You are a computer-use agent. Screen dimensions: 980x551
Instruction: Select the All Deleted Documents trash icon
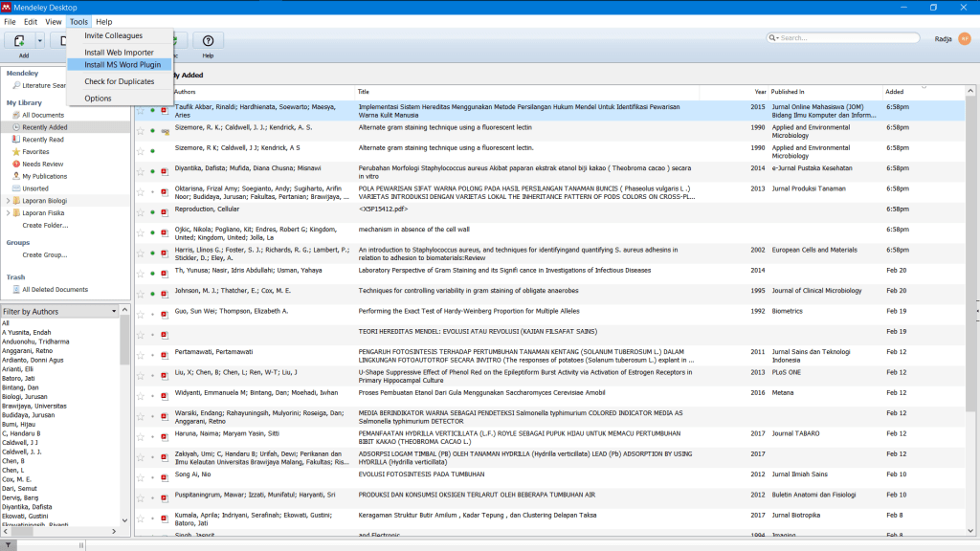[x=16, y=289]
